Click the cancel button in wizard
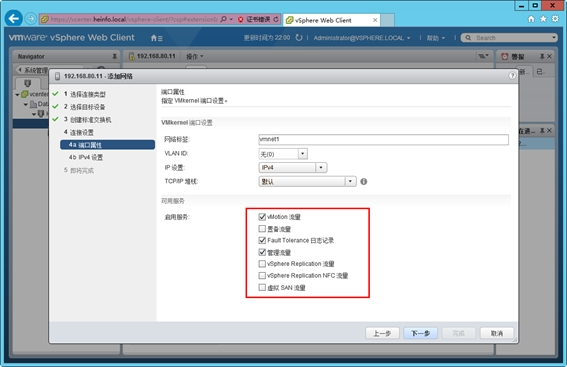Image resolution: width=567 pixels, height=367 pixels. 497,333
